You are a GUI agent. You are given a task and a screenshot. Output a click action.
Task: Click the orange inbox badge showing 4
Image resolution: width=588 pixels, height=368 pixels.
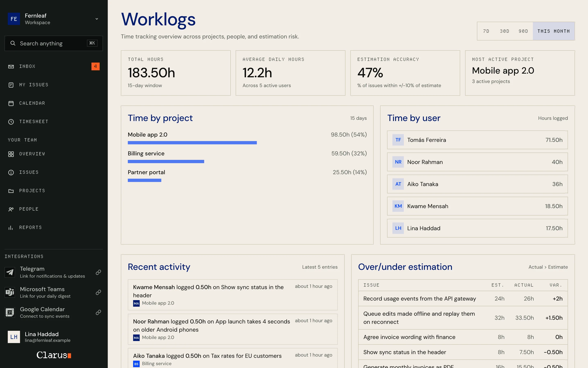coord(95,66)
